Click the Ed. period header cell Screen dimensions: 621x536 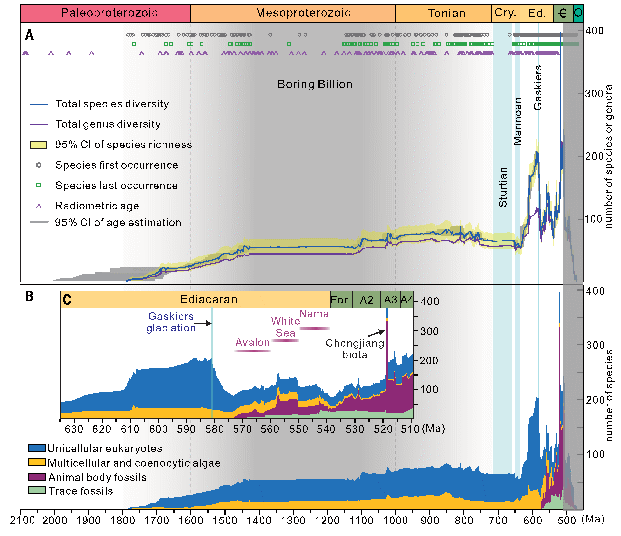point(537,13)
